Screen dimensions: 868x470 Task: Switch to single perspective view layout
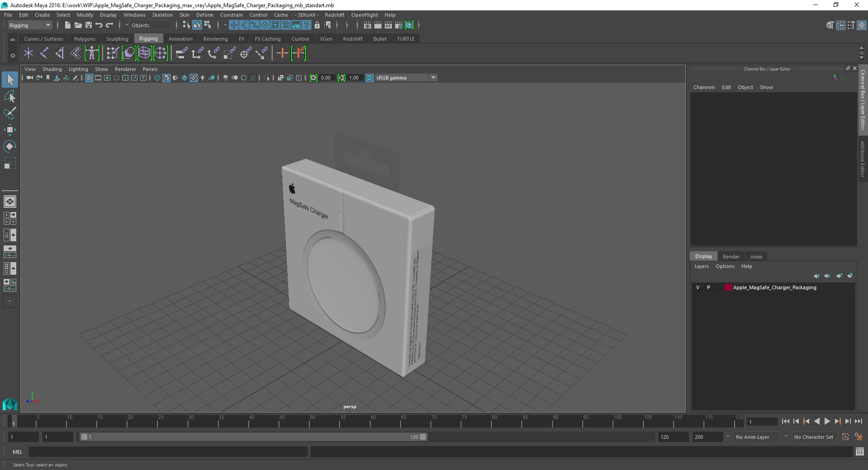(10, 202)
